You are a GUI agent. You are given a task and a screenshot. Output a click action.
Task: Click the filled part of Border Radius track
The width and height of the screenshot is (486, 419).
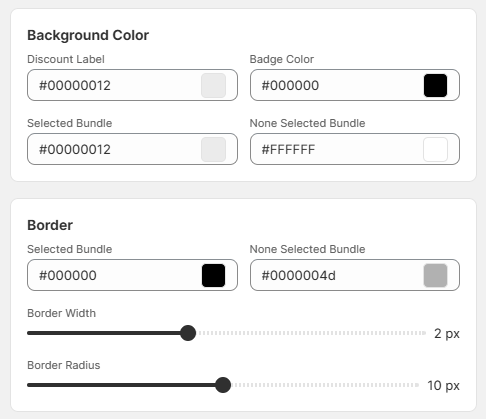click(x=121, y=385)
